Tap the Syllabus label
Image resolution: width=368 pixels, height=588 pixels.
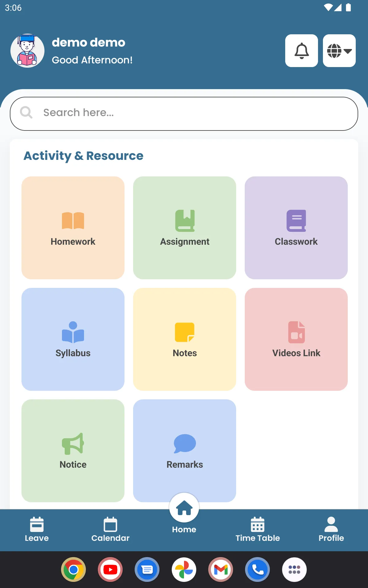pos(73,353)
